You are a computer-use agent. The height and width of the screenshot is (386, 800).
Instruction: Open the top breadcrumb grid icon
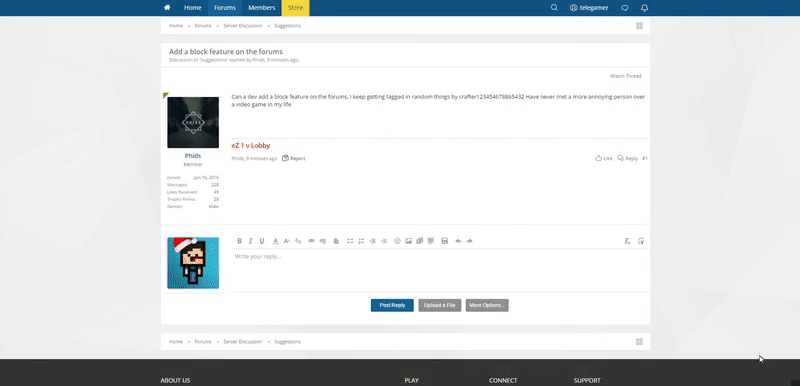point(639,25)
